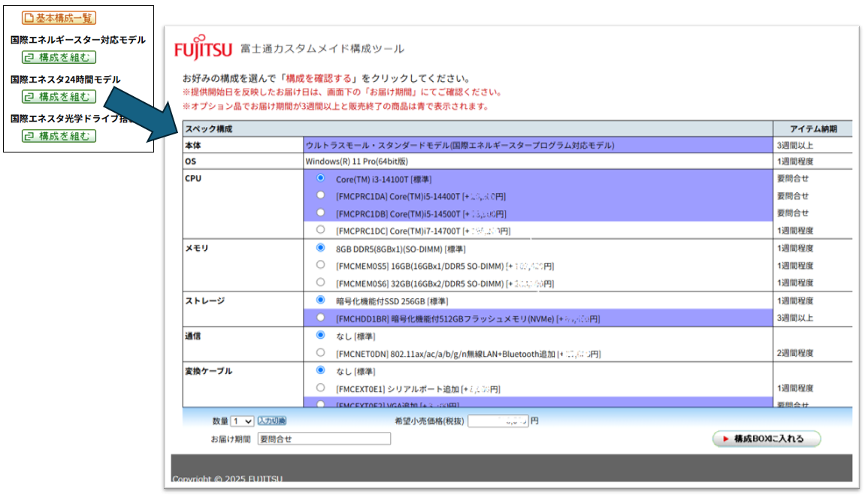
Task: Select Core i7-14700T CPU radio button
Action: [x=321, y=230]
